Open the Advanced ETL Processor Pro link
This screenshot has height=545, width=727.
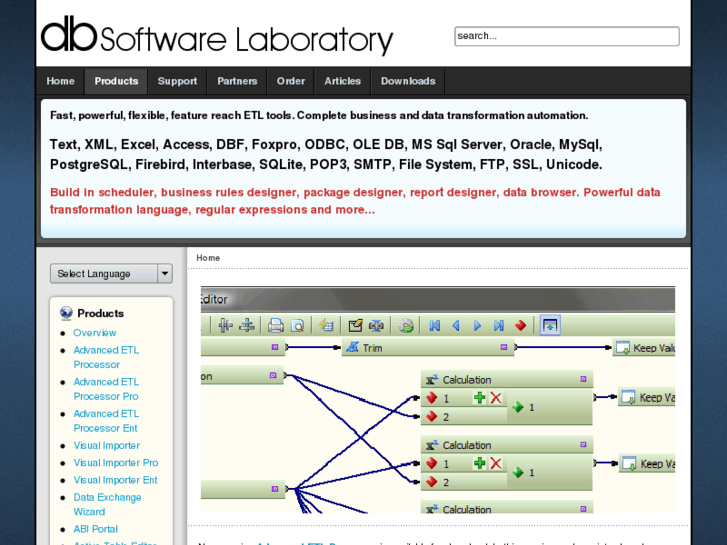tap(106, 389)
